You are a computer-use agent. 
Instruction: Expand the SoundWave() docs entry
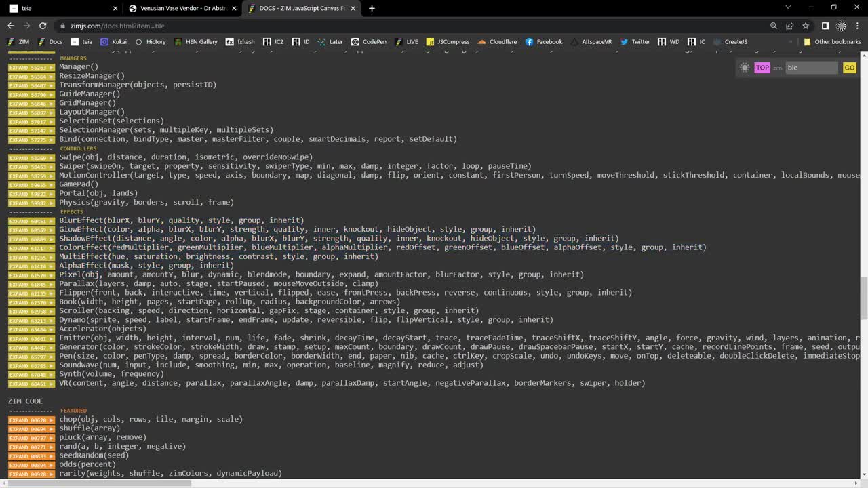coord(31,365)
